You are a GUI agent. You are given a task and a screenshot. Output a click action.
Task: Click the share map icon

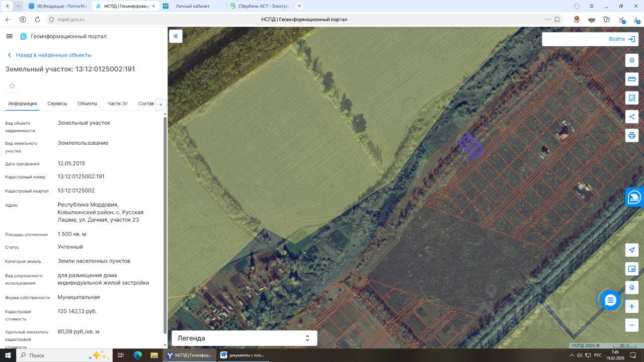632,117
